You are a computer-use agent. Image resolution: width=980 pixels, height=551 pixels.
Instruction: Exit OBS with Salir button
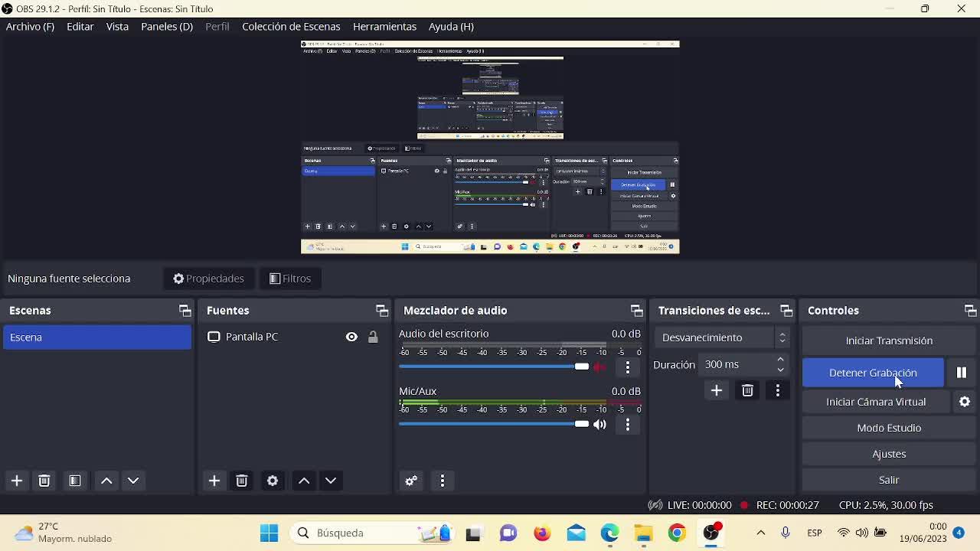pyautogui.click(x=889, y=480)
